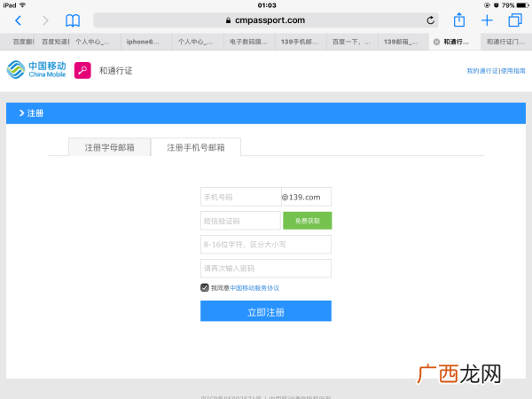Screen dimensions: 532x399
Task: Click the 请再次输入密码 field
Action: pos(266,269)
